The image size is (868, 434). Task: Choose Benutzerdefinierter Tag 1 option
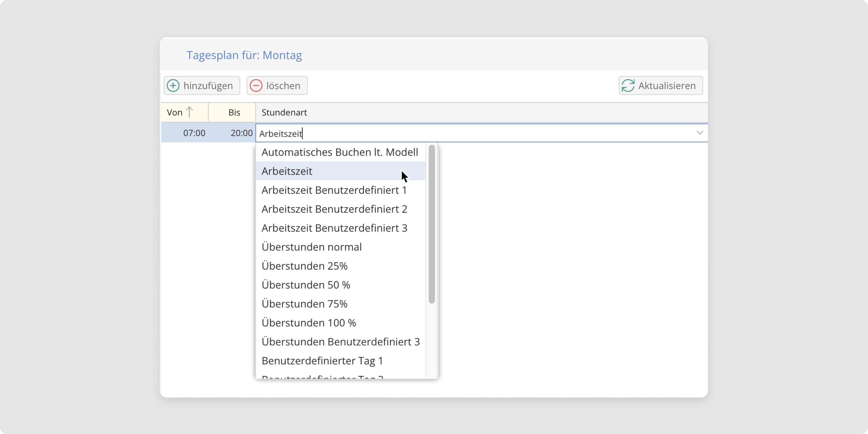(322, 361)
